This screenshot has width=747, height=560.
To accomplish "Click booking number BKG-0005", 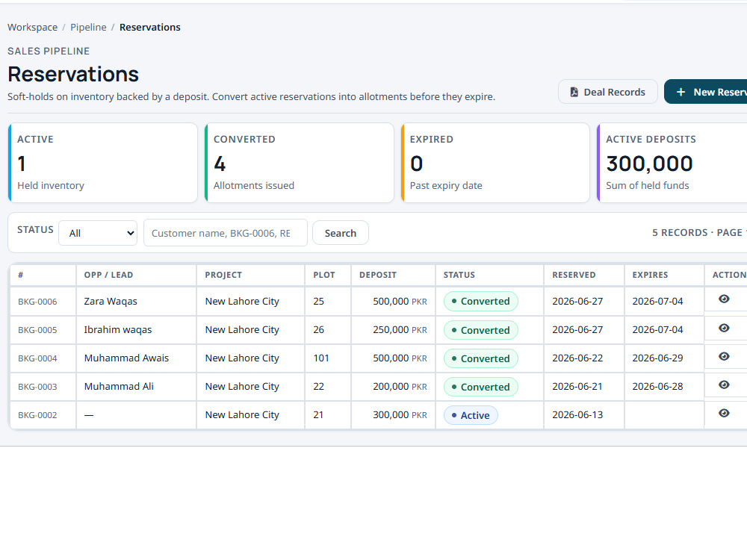I will click(x=37, y=330).
